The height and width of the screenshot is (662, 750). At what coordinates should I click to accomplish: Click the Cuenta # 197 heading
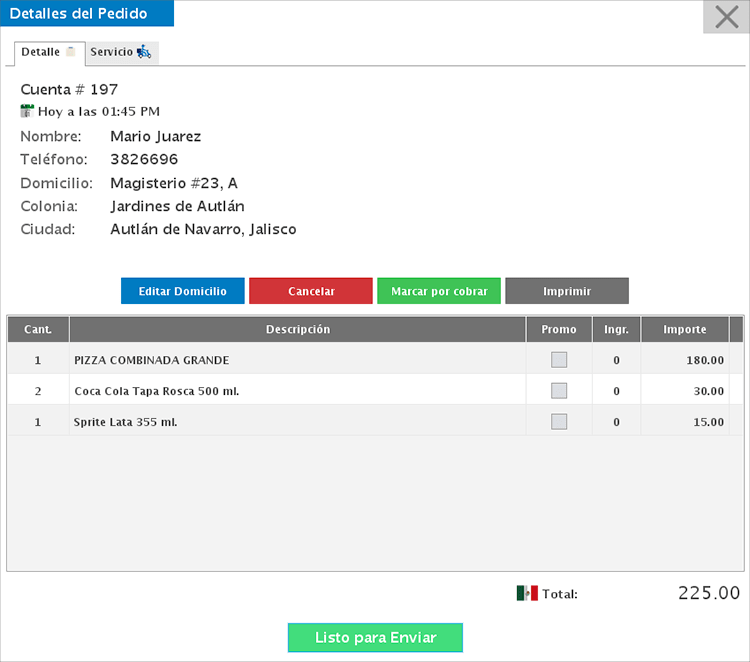pyautogui.click(x=69, y=89)
